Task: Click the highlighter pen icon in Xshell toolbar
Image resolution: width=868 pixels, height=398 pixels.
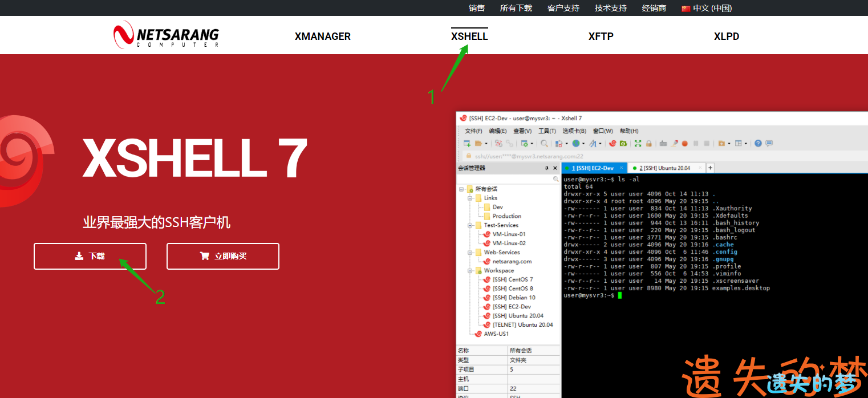Action: click(674, 143)
